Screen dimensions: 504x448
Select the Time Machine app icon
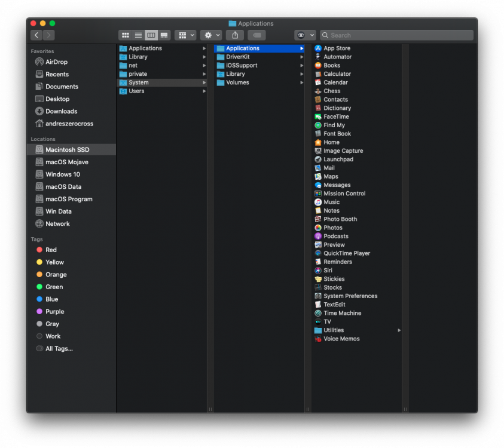pos(318,313)
